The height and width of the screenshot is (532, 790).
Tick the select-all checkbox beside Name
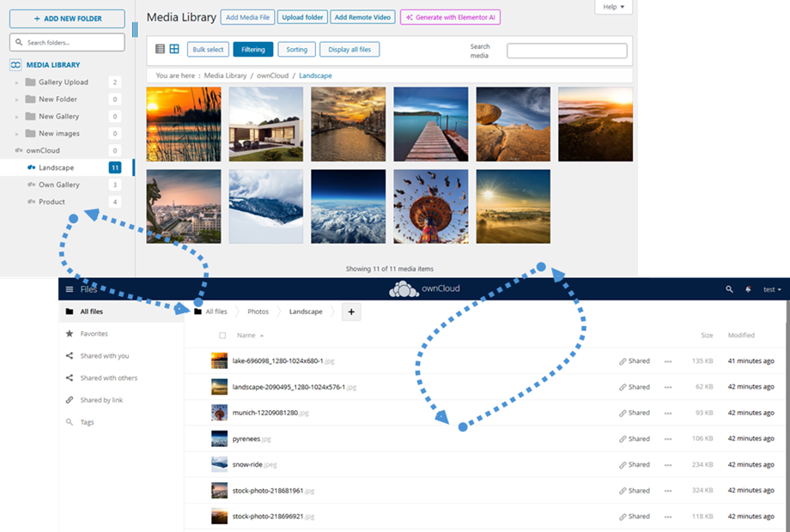click(223, 336)
